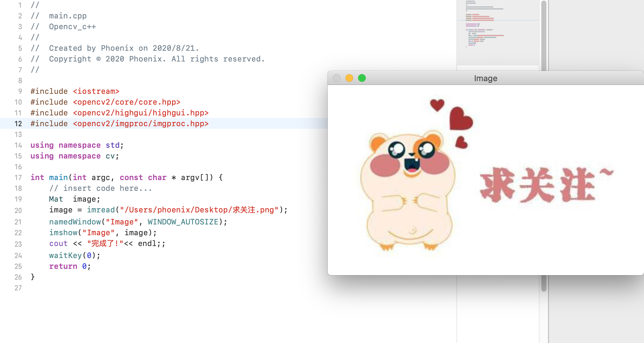Click the "完成了!" string literal

105,243
